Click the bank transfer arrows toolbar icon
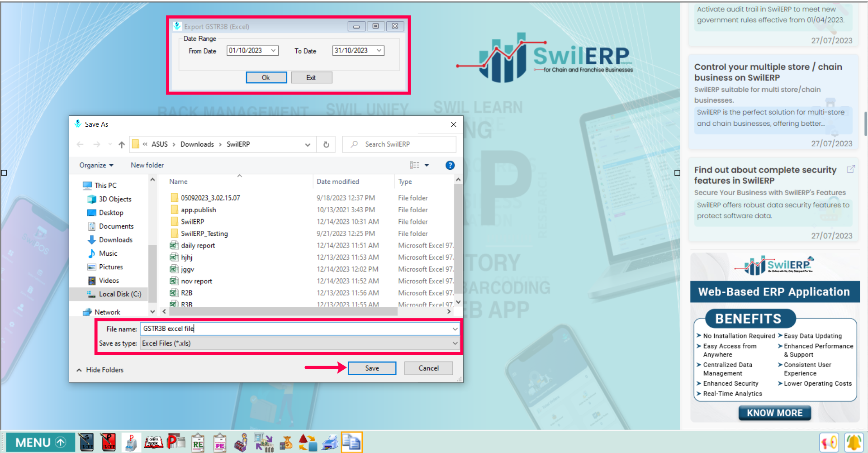868x453 pixels. tap(264, 443)
